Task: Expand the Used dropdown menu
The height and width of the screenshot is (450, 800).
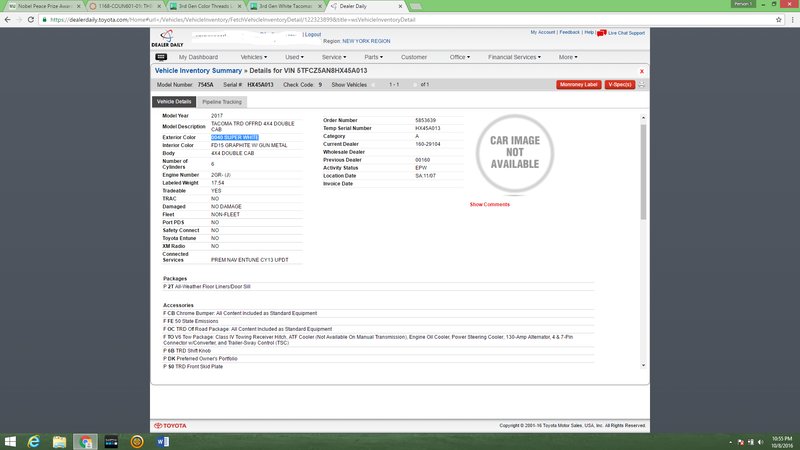Action: click(294, 57)
